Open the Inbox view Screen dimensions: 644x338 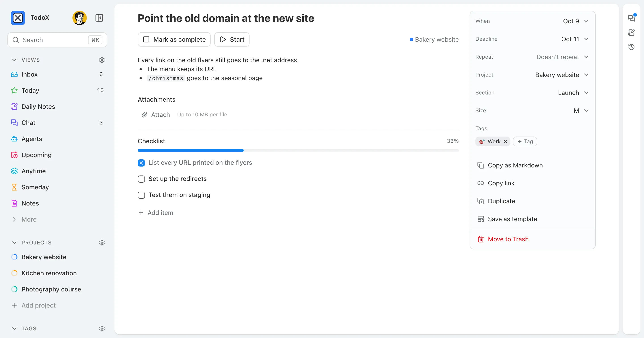(57, 74)
